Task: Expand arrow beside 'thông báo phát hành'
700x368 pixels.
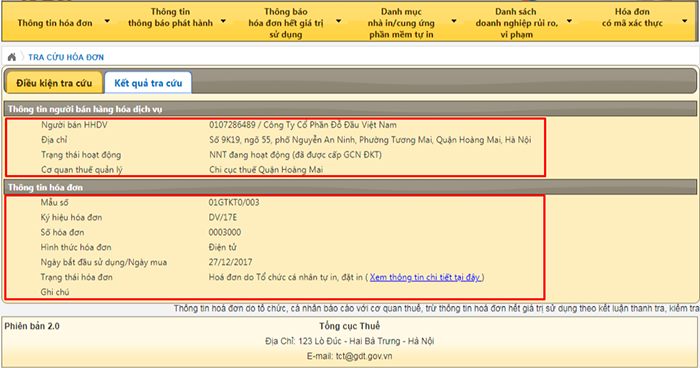Action: click(223, 21)
